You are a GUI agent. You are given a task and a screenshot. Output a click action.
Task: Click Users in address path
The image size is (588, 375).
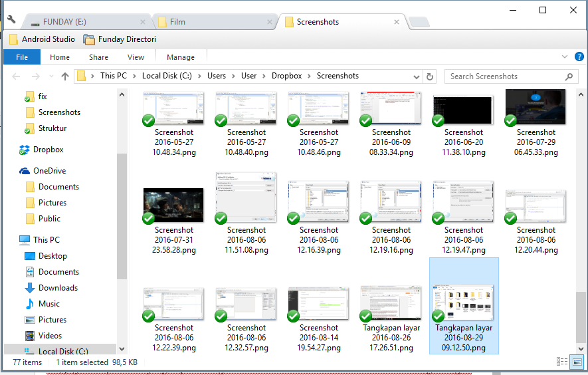[x=217, y=76]
